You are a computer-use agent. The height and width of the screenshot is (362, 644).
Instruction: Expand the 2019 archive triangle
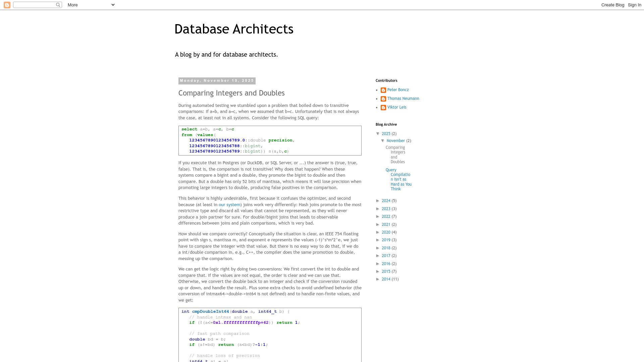[378, 240]
